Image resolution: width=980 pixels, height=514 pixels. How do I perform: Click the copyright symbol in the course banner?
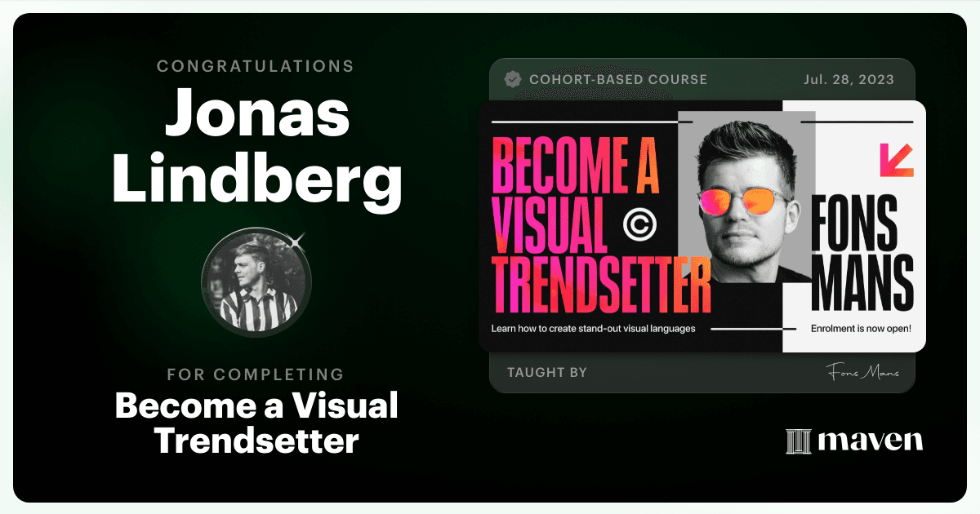[639, 224]
